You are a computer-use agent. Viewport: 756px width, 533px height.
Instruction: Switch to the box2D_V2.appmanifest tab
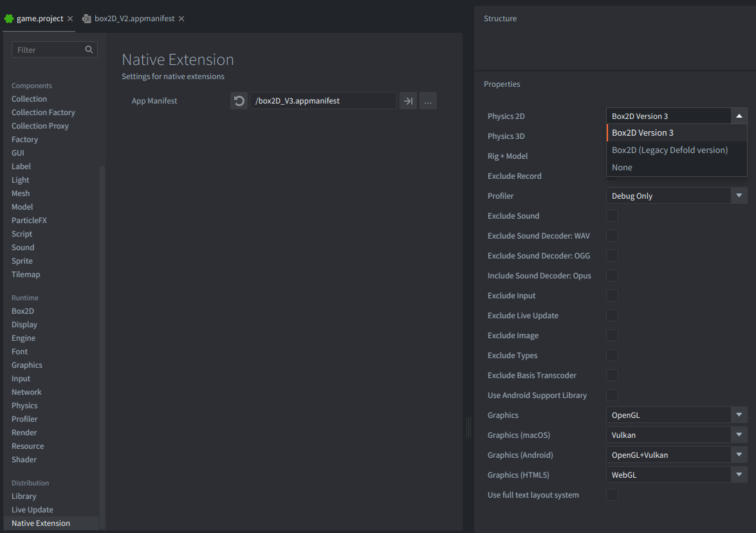(x=134, y=18)
